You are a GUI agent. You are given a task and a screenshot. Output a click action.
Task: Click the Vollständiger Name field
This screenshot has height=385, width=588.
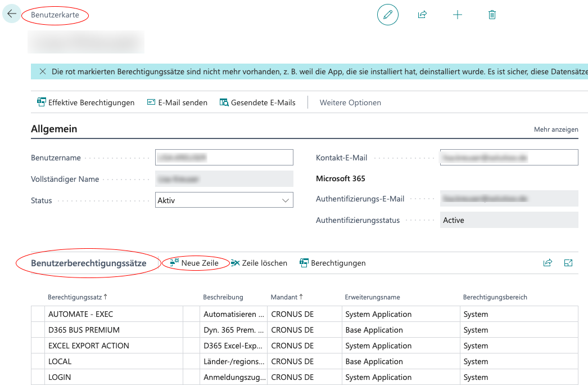click(224, 179)
